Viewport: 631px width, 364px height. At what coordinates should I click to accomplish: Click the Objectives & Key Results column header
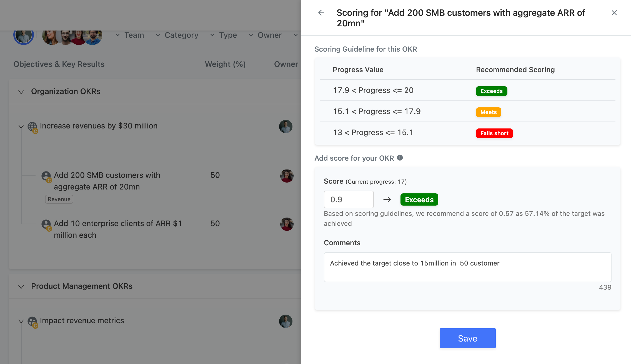tap(59, 64)
